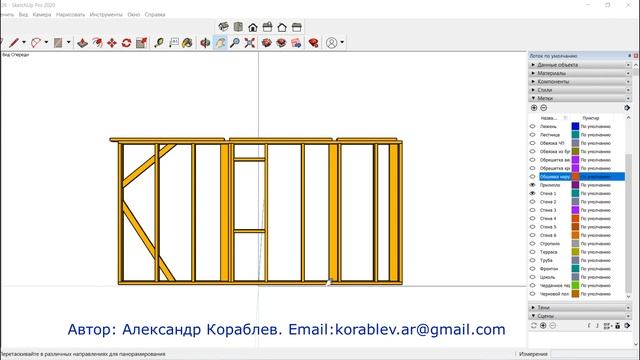Click the Лежень color swatch

click(x=575, y=127)
